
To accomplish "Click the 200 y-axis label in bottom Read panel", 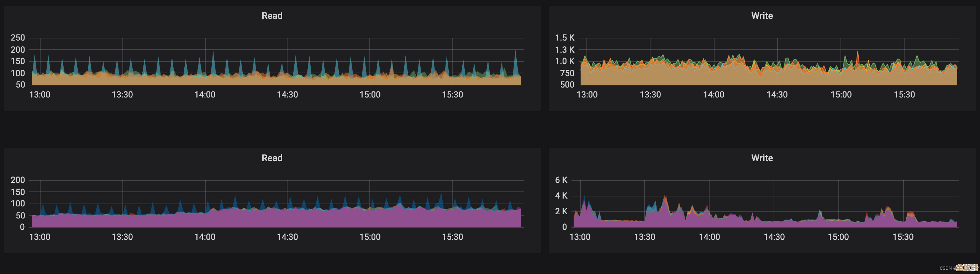I will tap(17, 180).
